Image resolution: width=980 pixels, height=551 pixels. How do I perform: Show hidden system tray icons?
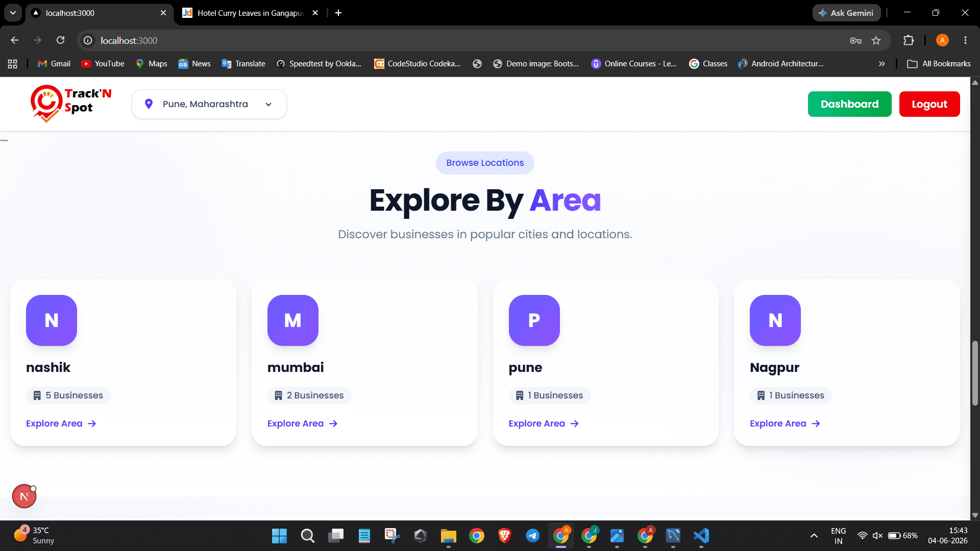click(x=814, y=536)
